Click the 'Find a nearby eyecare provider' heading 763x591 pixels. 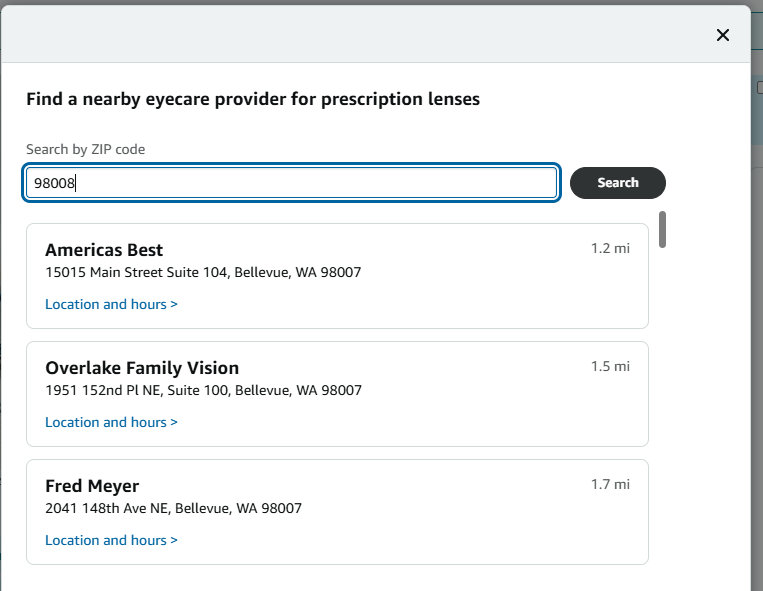253,99
